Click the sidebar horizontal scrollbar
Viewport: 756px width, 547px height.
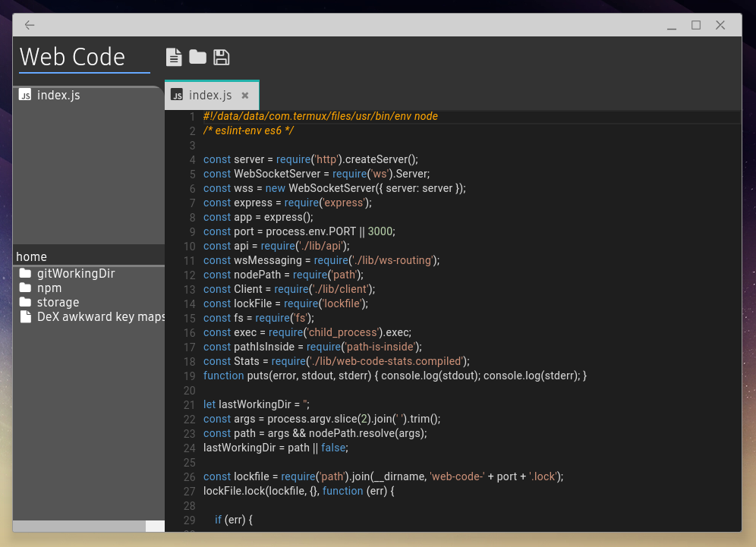point(80,526)
